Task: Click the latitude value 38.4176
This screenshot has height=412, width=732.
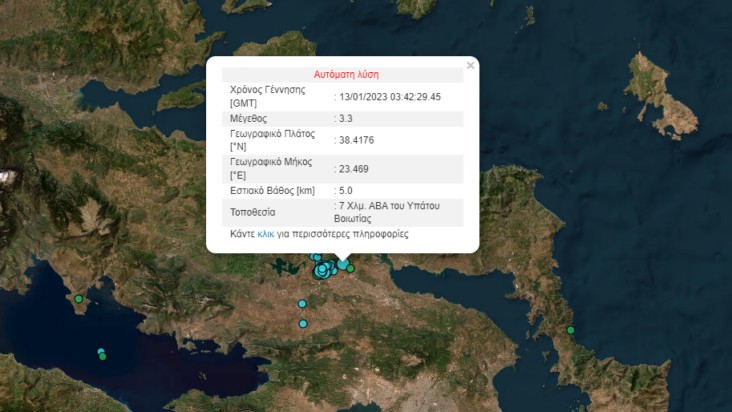Action: point(356,139)
